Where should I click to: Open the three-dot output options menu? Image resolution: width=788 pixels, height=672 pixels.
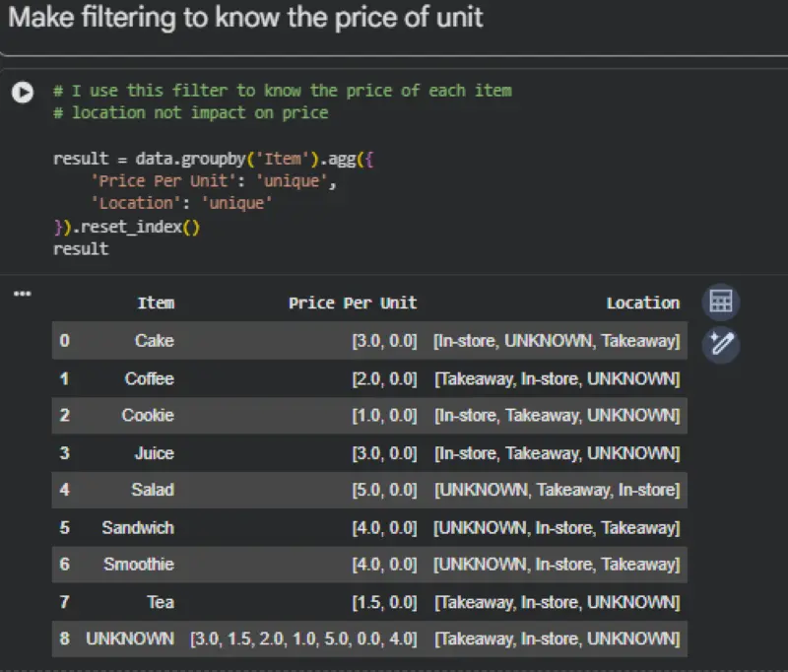pos(22,293)
